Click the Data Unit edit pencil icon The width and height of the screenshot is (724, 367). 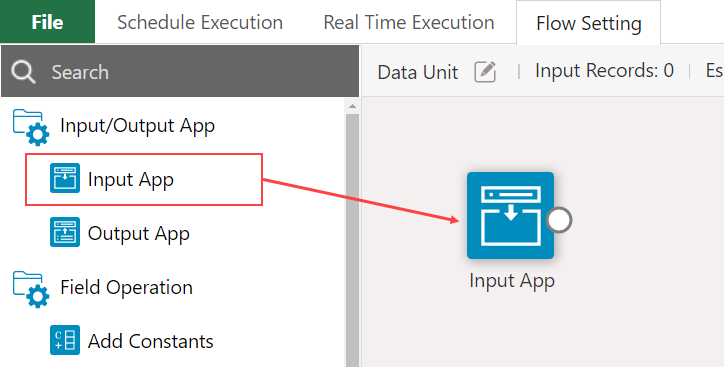[485, 72]
